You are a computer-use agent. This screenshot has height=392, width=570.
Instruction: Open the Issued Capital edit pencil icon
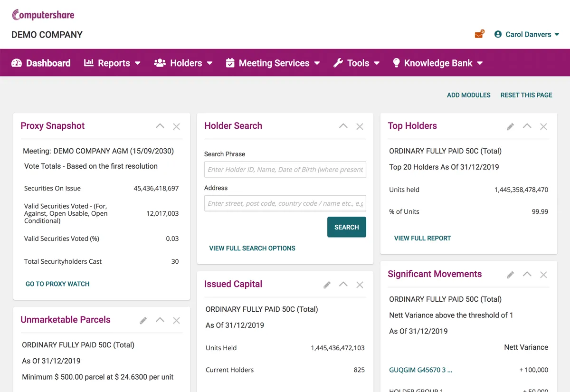click(x=327, y=285)
